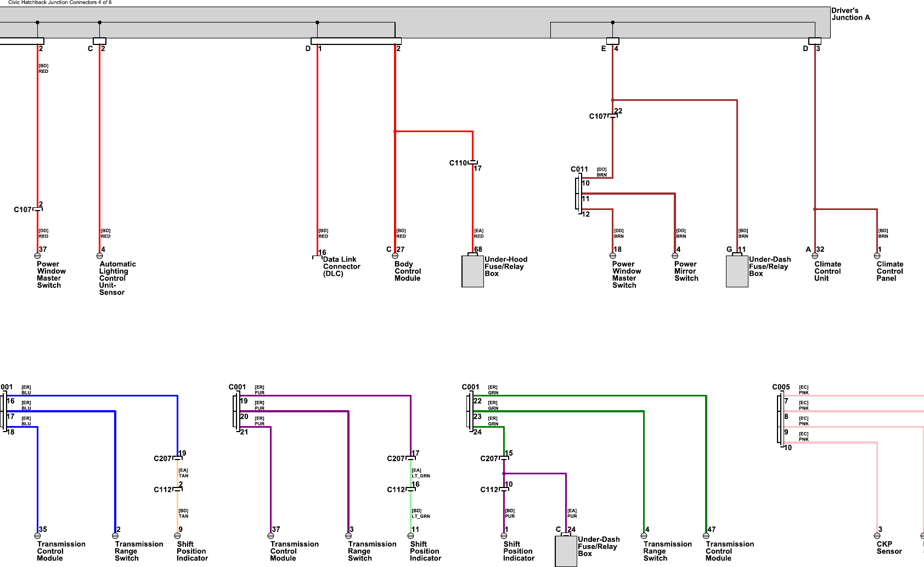The width and height of the screenshot is (924, 567).
Task: Select the C011 connector block
Action: tap(579, 194)
